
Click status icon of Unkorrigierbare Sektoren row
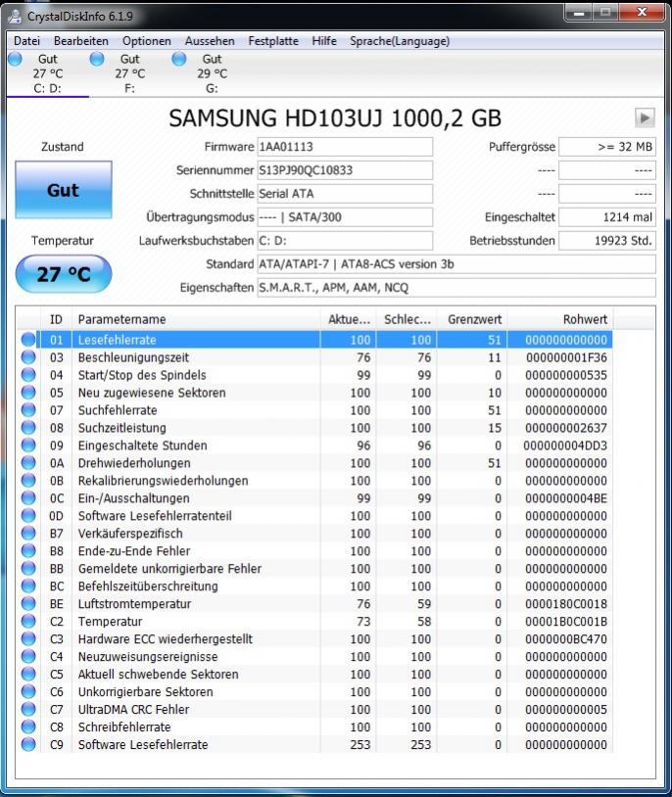coord(28,692)
